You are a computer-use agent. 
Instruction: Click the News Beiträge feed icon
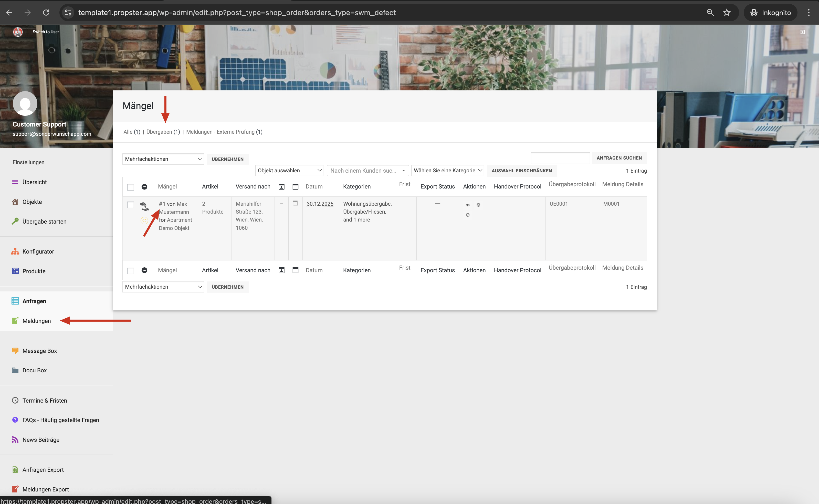click(15, 440)
